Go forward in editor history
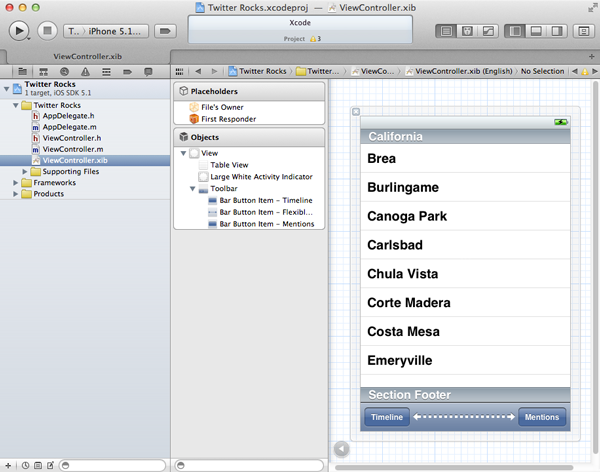 [x=214, y=71]
